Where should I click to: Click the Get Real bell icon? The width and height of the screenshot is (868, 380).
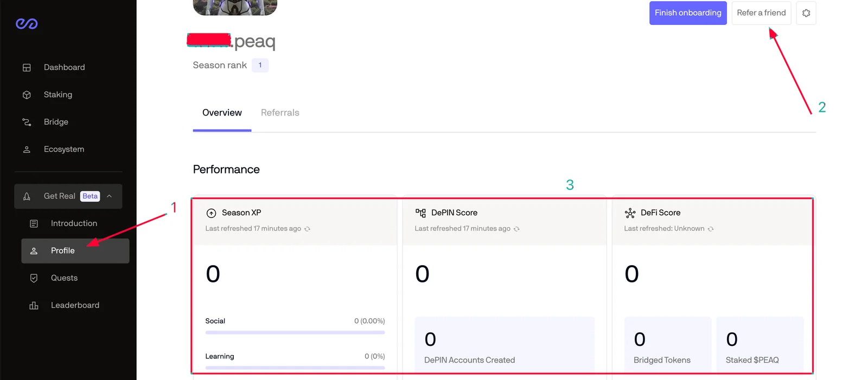pyautogui.click(x=27, y=196)
